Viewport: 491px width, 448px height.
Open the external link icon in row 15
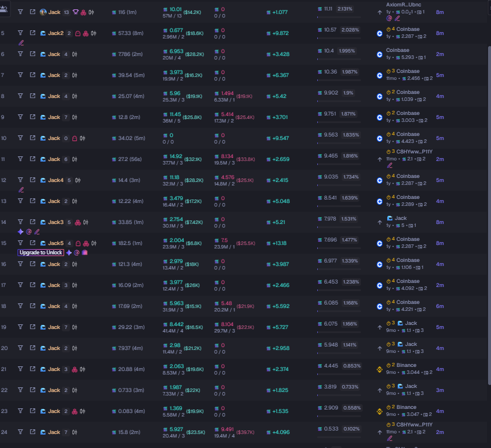click(33, 243)
